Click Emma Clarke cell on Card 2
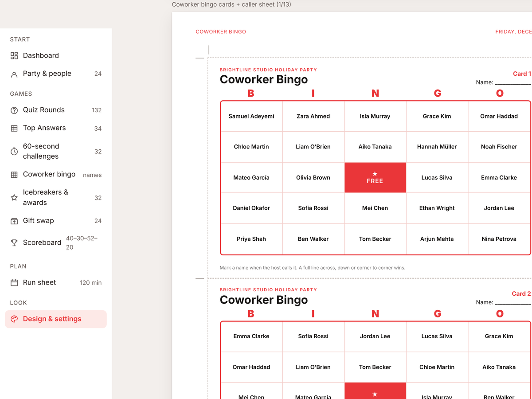Image resolution: width=532 pixels, height=399 pixels. pyautogui.click(x=251, y=336)
